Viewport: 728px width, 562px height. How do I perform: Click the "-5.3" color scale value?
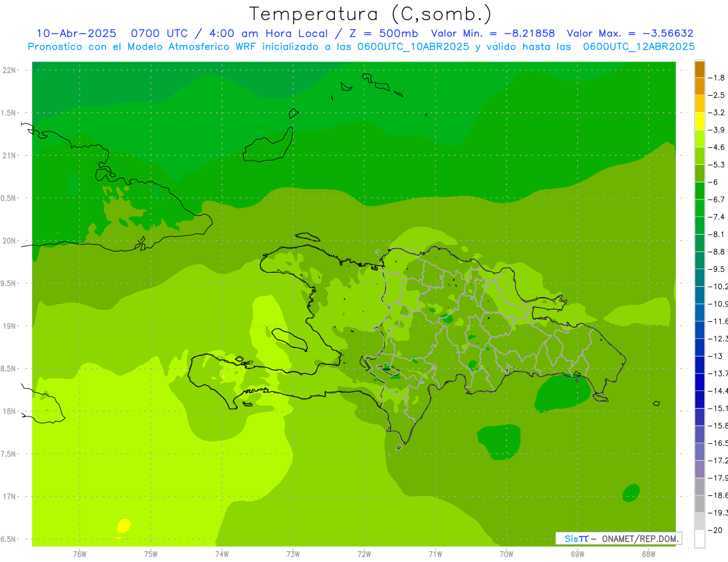point(716,165)
